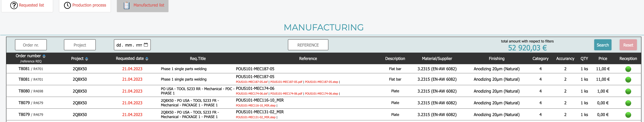Sort table by Project column arrows
Viewport: 644px width, 122px height.
[x=87, y=59]
